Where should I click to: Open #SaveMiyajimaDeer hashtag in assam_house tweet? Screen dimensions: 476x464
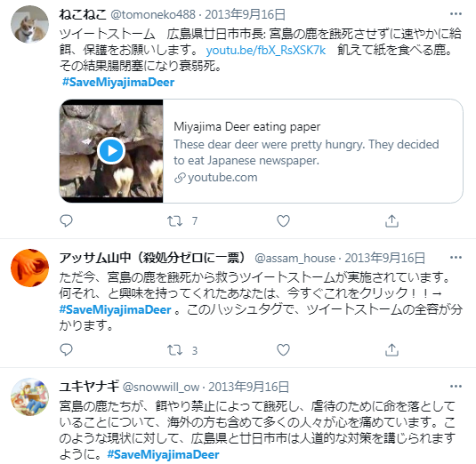(115, 309)
